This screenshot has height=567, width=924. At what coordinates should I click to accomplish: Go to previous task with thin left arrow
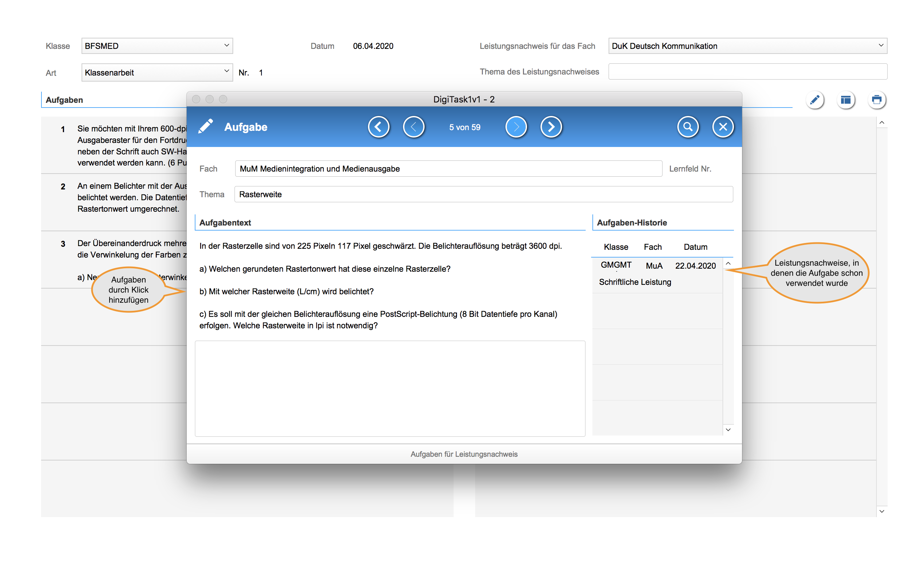pos(413,127)
